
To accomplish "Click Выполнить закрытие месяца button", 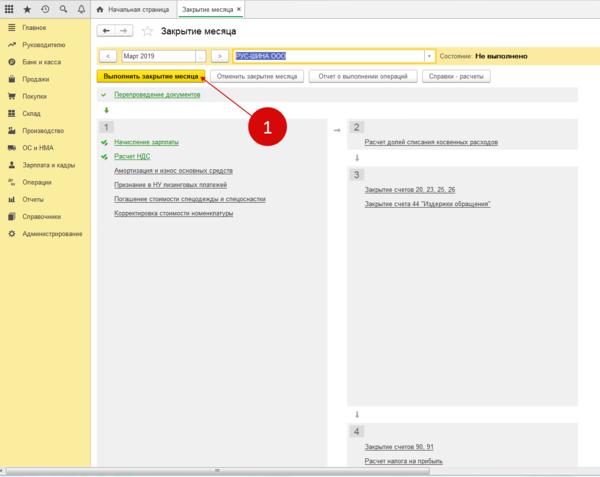I will [151, 77].
